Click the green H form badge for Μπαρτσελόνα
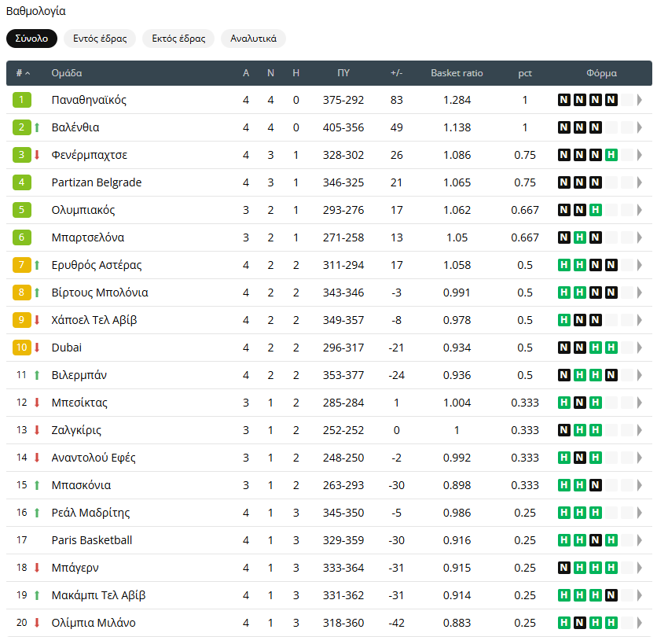The width and height of the screenshot is (657, 644). click(x=580, y=237)
